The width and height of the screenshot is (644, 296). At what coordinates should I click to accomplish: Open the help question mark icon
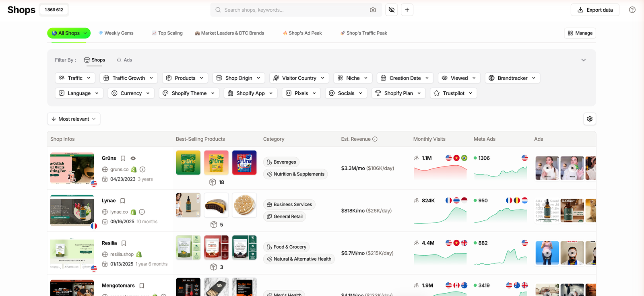click(x=632, y=10)
